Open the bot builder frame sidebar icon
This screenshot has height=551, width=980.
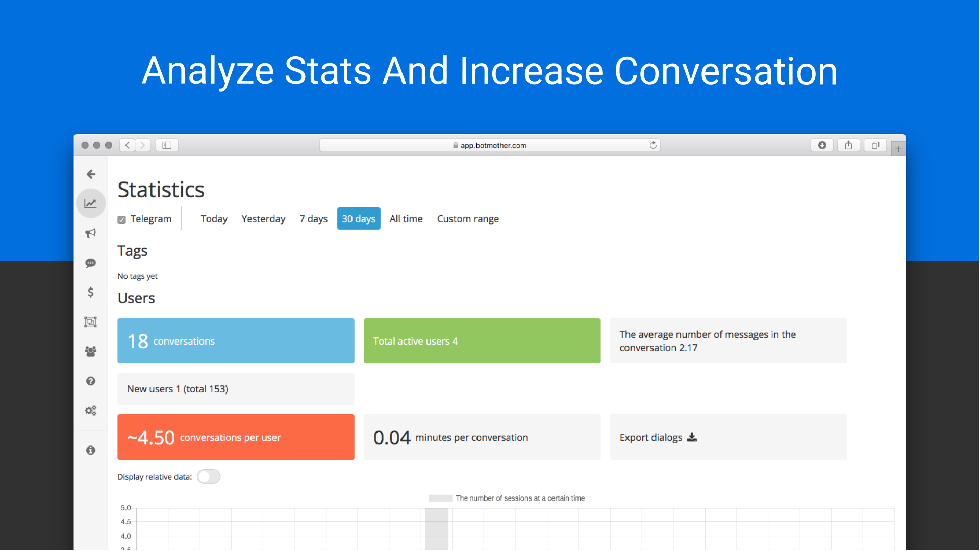(x=91, y=322)
